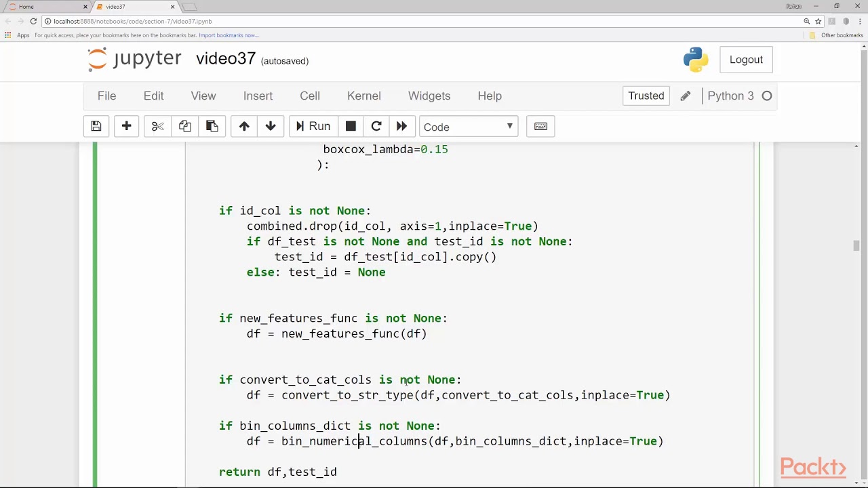
Task: Paste cells below icon
Action: tap(212, 127)
